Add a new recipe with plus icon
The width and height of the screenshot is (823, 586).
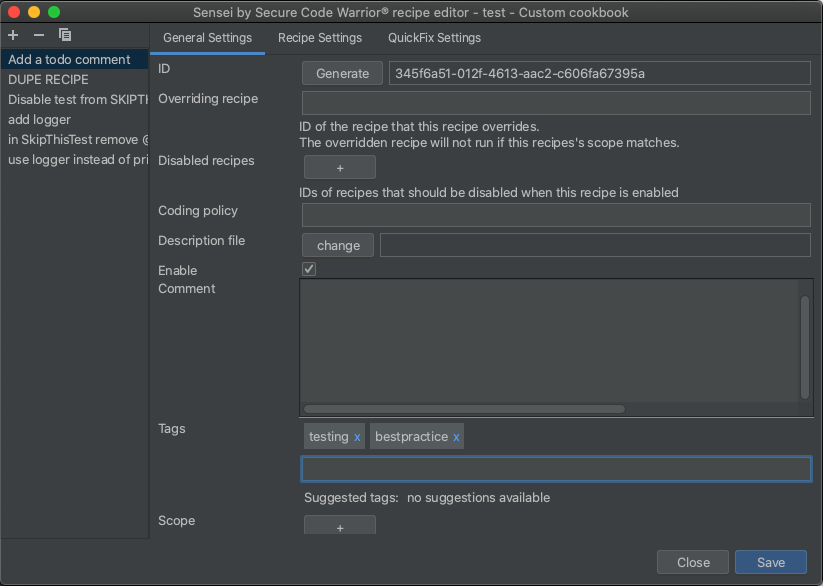coord(13,35)
